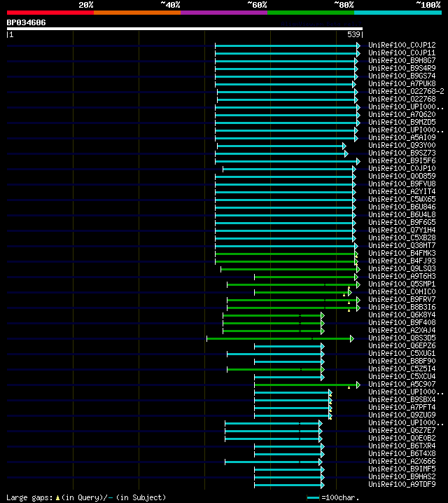448x503 pixels.
Task: Click the UniRef100_B6TXR4 label
Action: pos(402,446)
